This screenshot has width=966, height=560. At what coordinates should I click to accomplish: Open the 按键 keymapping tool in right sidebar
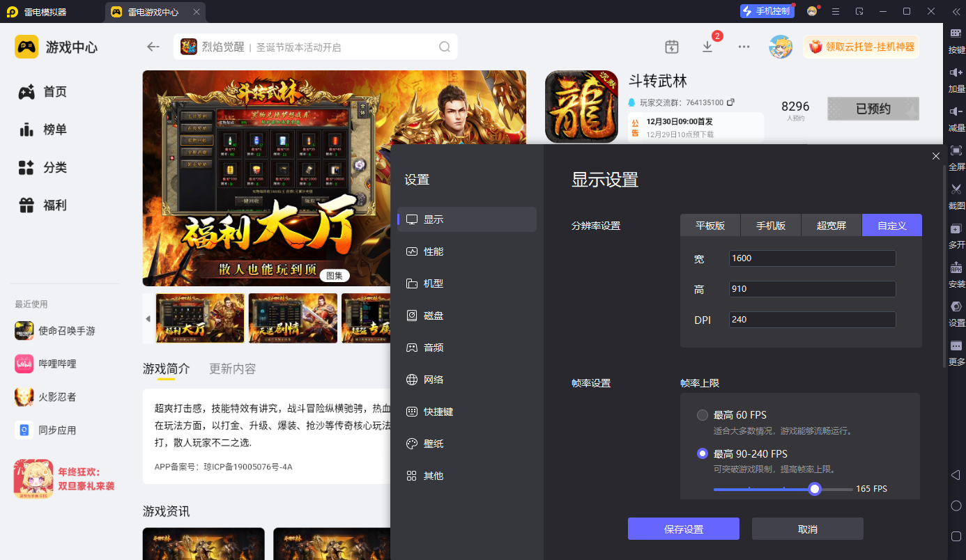pyautogui.click(x=956, y=40)
